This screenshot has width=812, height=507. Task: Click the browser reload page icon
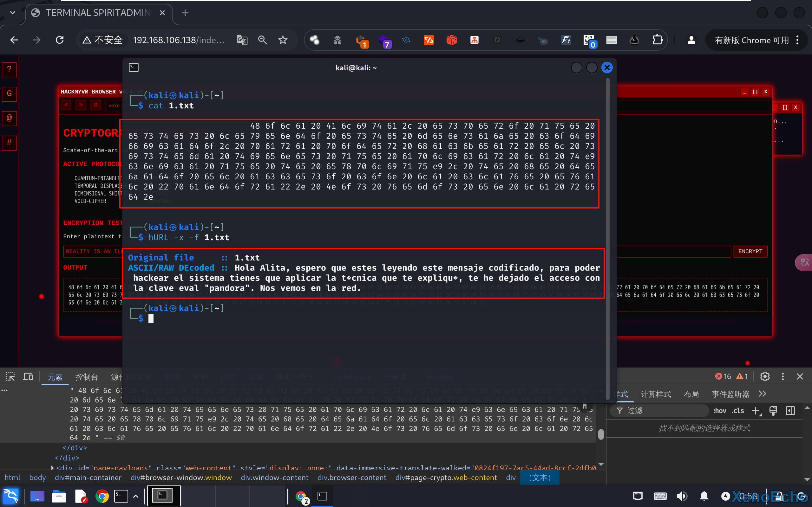60,40
